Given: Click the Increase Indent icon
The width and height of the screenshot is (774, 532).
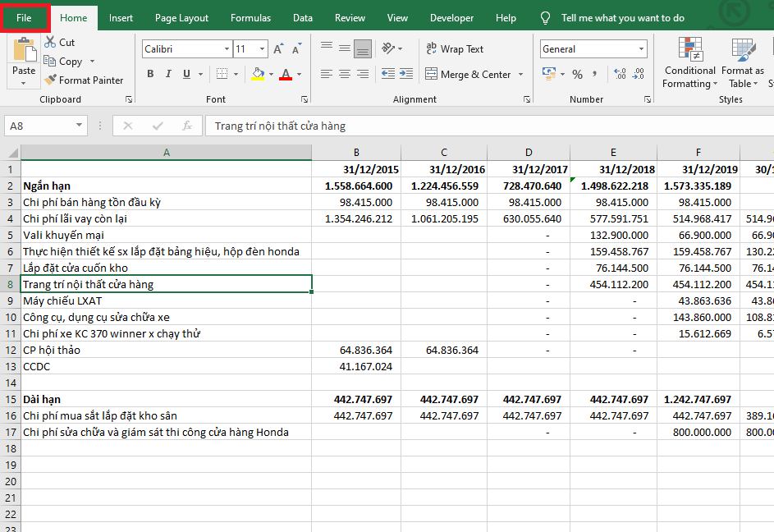Looking at the screenshot, I should point(405,75).
